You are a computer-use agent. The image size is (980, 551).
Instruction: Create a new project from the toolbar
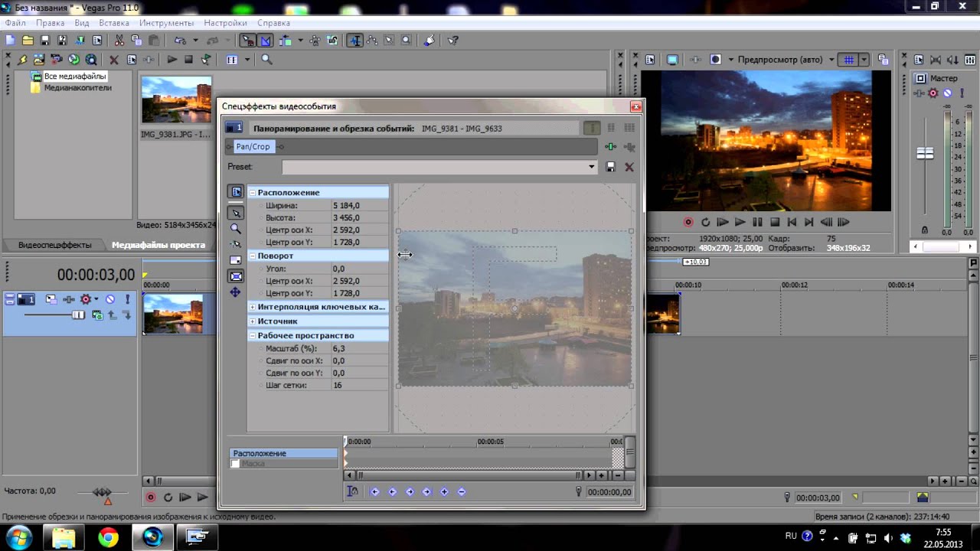[10, 41]
